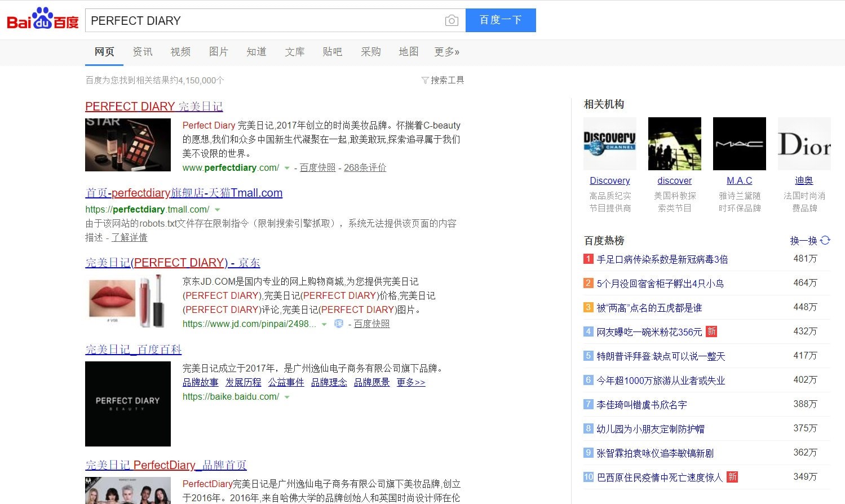Click the refresh icon beside 换一换
Image resolution: width=845 pixels, height=504 pixels.
click(825, 240)
